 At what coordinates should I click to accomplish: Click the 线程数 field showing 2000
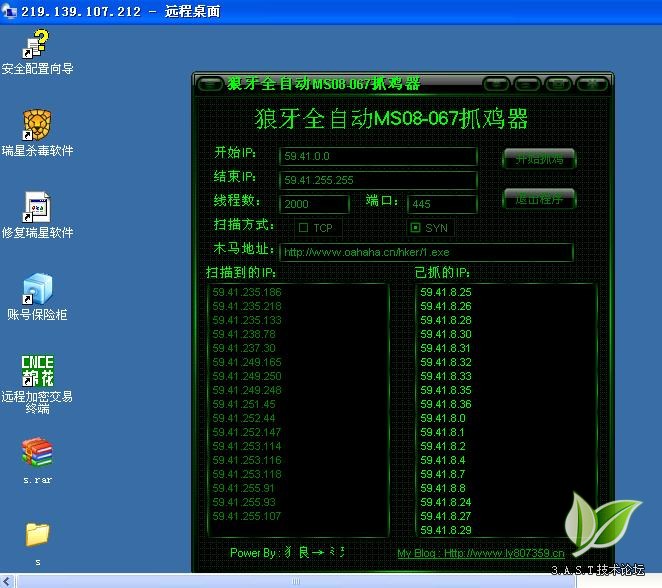click(x=314, y=204)
